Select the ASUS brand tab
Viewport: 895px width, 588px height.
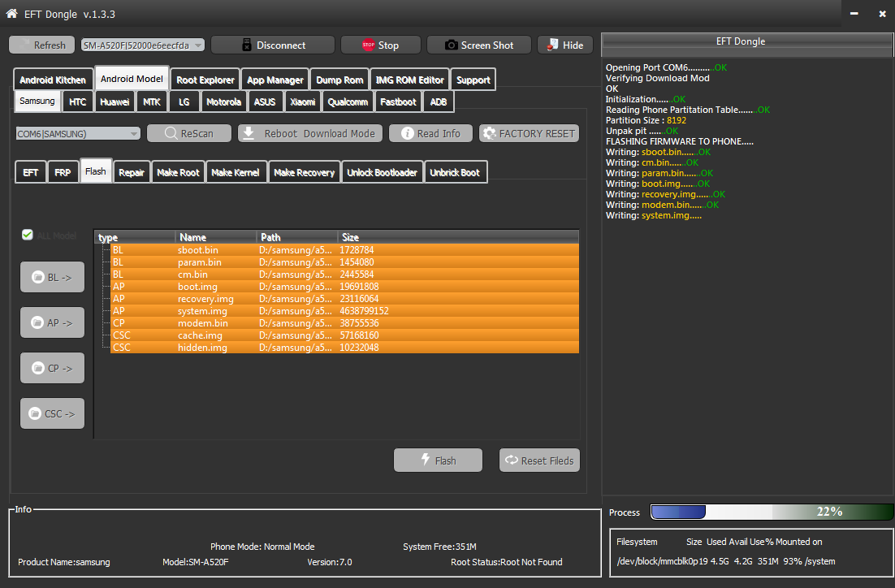point(265,102)
